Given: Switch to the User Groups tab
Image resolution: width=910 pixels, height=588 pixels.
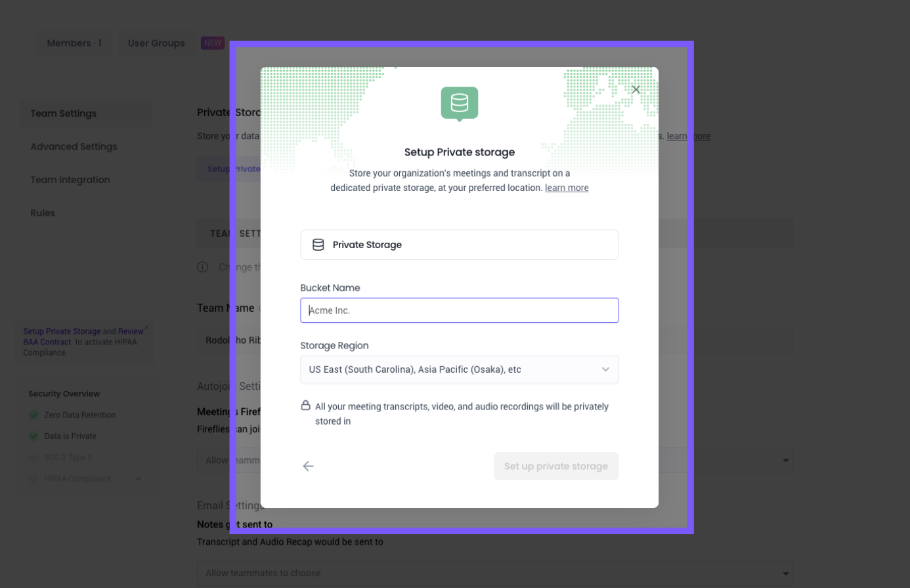Looking at the screenshot, I should coord(156,43).
